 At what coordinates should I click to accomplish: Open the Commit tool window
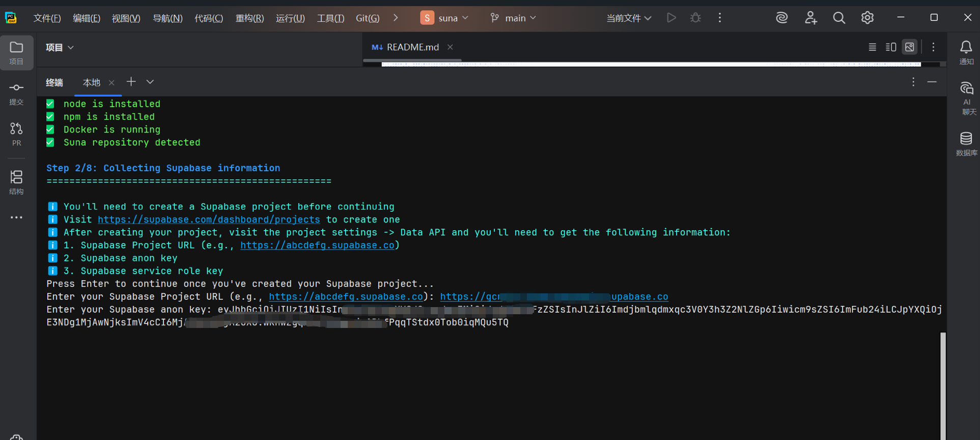pos(16,94)
